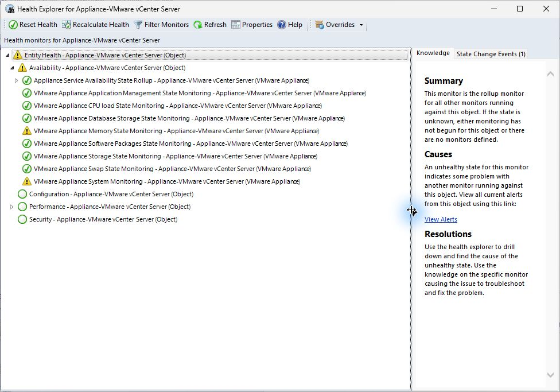Click the Overrides toolbar icon
Viewport: 560px width, 392px height.
pyautogui.click(x=320, y=25)
